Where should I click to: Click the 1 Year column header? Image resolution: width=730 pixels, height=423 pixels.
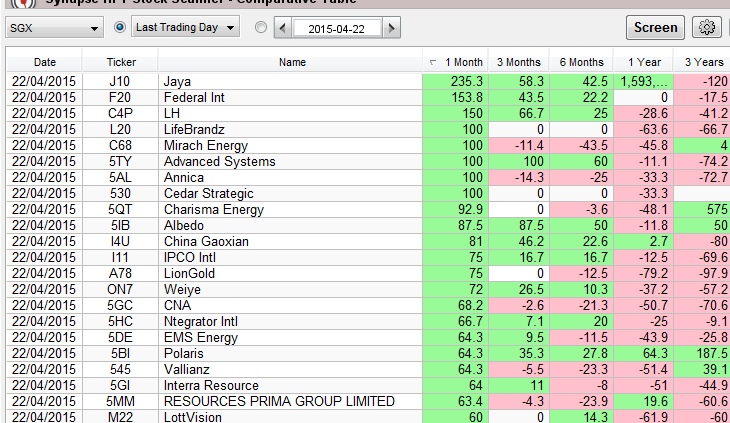(x=643, y=62)
